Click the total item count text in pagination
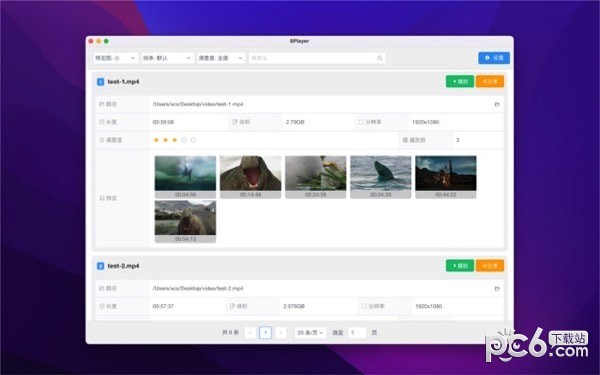 tap(230, 333)
